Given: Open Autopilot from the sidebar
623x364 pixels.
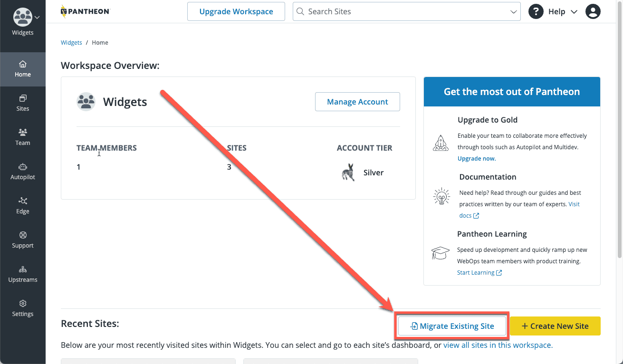Looking at the screenshot, I should (22, 172).
